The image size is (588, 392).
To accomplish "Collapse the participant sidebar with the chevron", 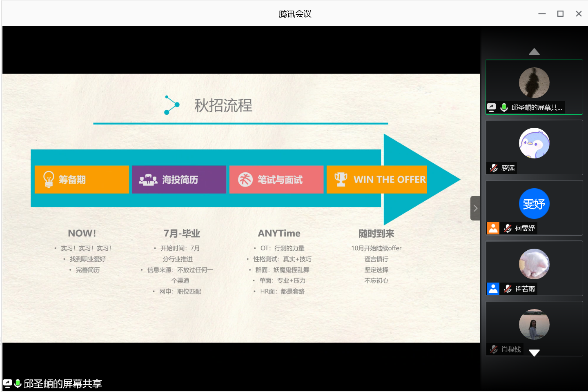I will [475, 208].
